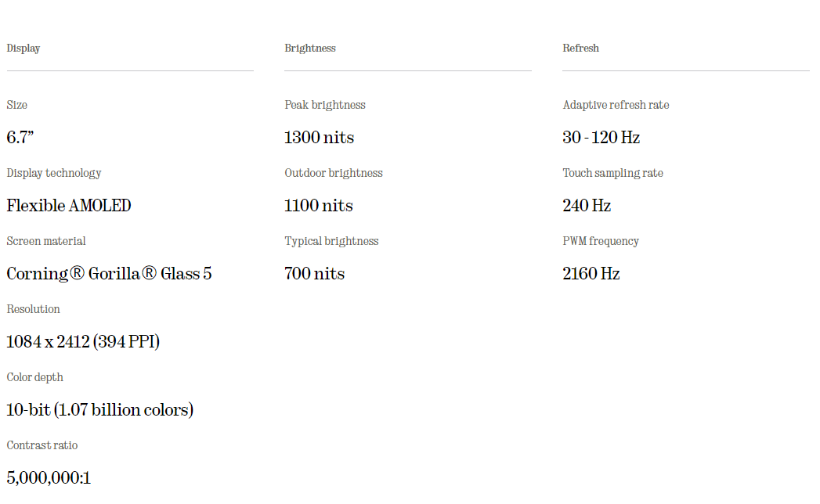Select the Display section heading

(23, 48)
